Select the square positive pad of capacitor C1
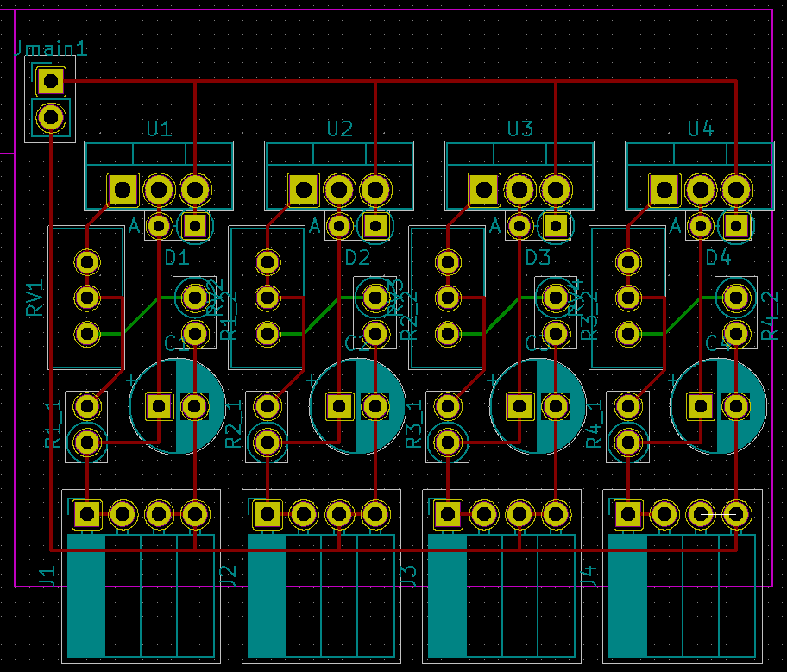The image size is (787, 672). pyautogui.click(x=159, y=406)
